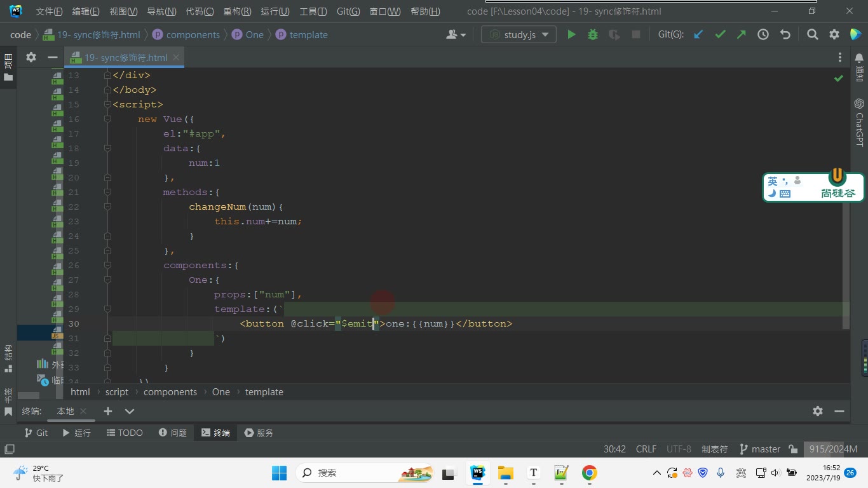Open the 重构(R) menu

[237, 11]
